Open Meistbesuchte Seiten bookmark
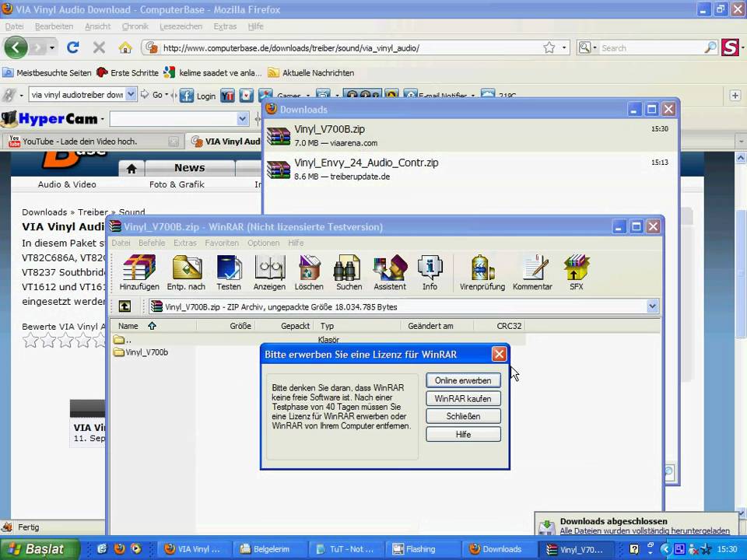747x560 pixels. [x=47, y=73]
